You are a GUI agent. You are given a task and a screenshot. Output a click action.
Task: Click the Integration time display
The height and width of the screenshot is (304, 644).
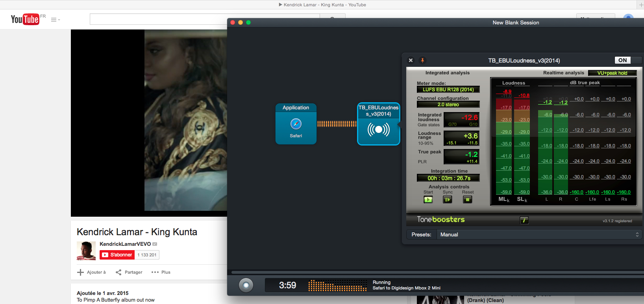(448, 178)
